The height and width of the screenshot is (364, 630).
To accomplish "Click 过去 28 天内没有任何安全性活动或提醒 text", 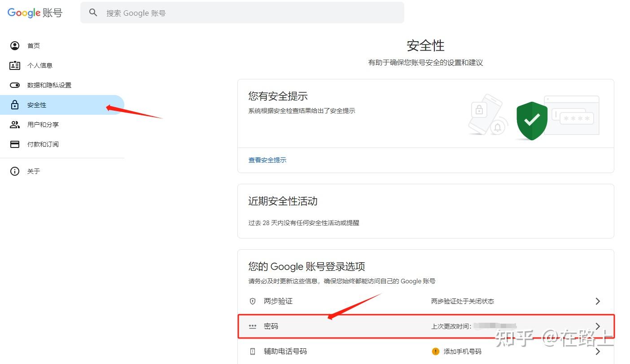I will click(x=304, y=223).
